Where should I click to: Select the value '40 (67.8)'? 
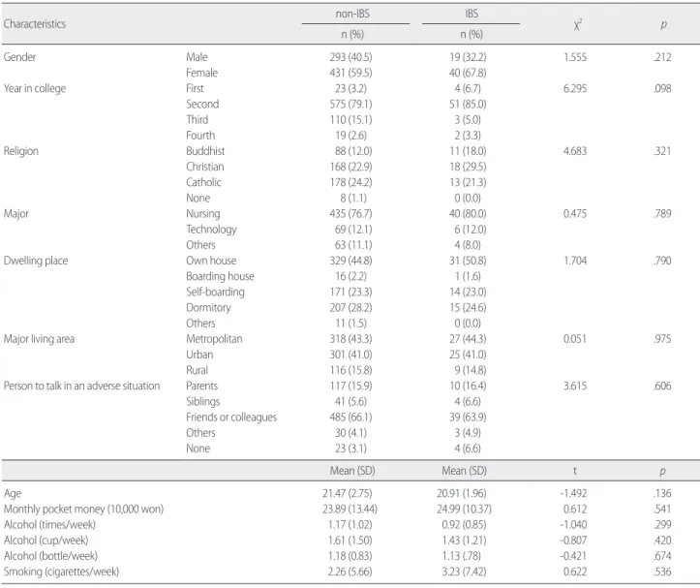tap(468, 73)
